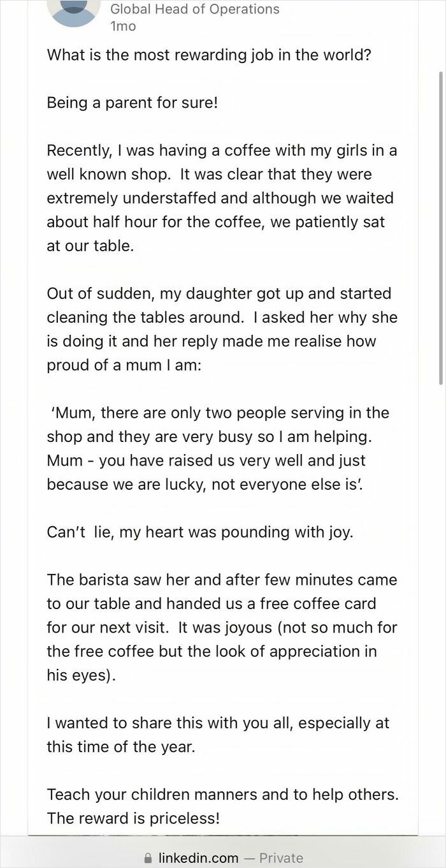Tap the lock icon in the address bar

[x=147, y=858]
